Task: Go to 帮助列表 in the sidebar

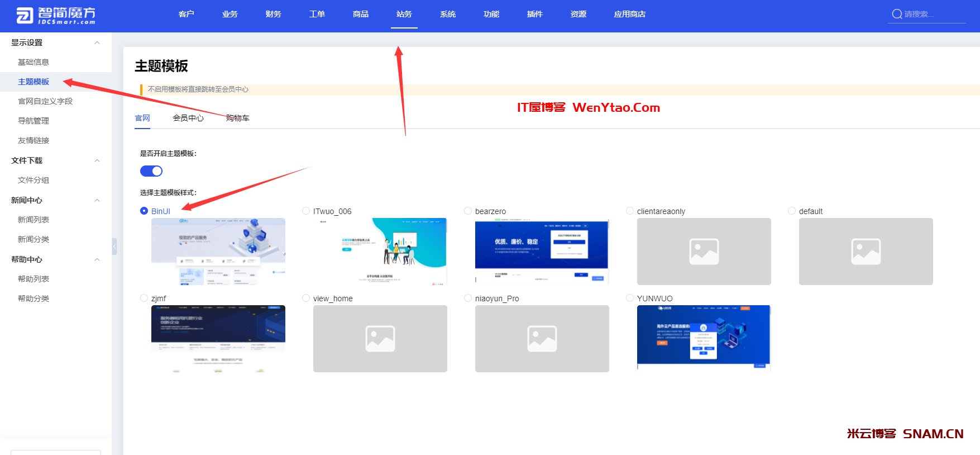Action: 34,279
